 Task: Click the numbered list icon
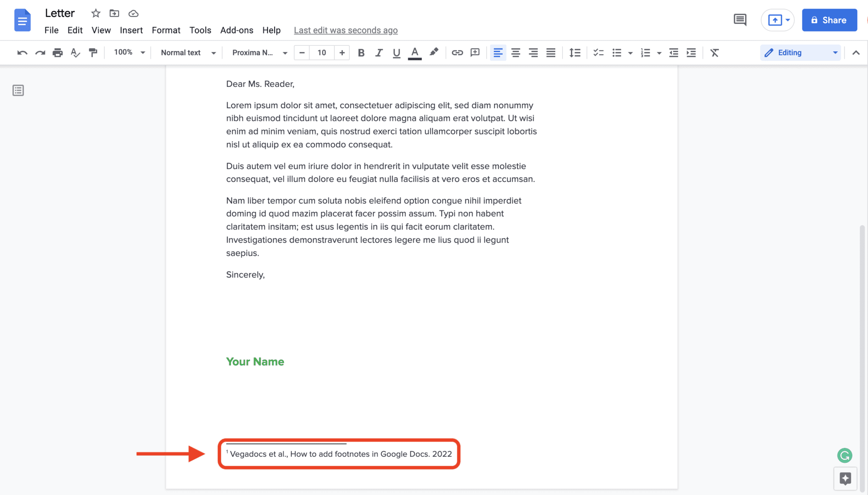coord(645,53)
